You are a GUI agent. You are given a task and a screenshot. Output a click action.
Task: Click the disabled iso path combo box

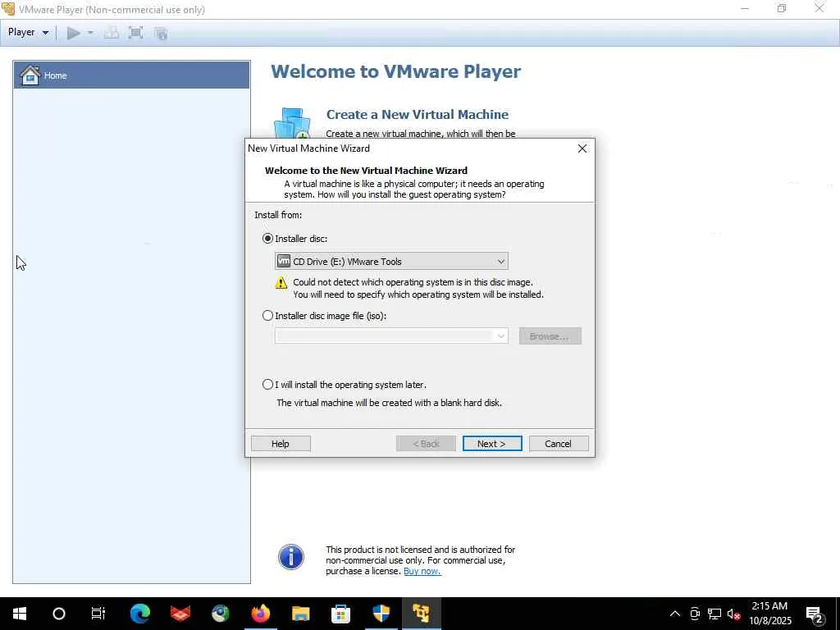tap(391, 336)
